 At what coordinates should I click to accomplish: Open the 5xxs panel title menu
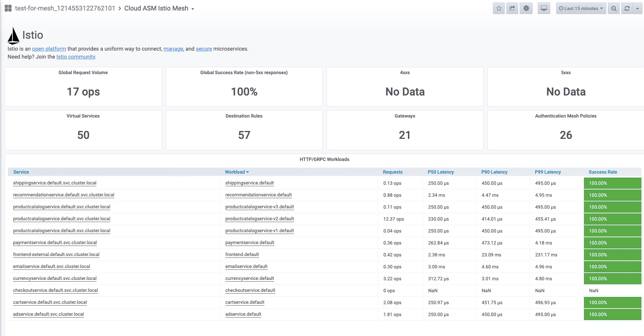(566, 73)
